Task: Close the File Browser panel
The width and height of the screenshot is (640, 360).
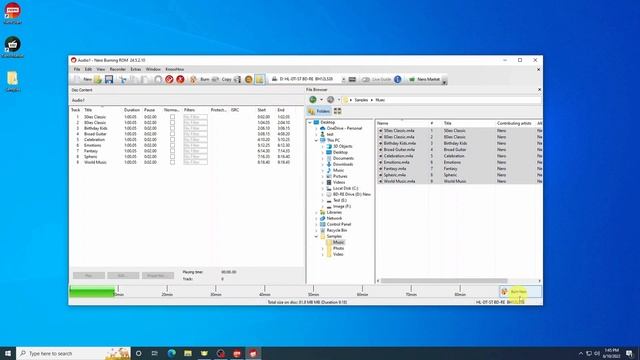Action: click(x=539, y=90)
